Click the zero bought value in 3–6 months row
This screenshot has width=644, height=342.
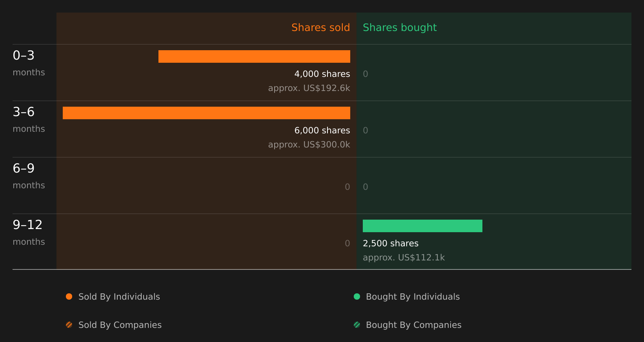coord(366,130)
